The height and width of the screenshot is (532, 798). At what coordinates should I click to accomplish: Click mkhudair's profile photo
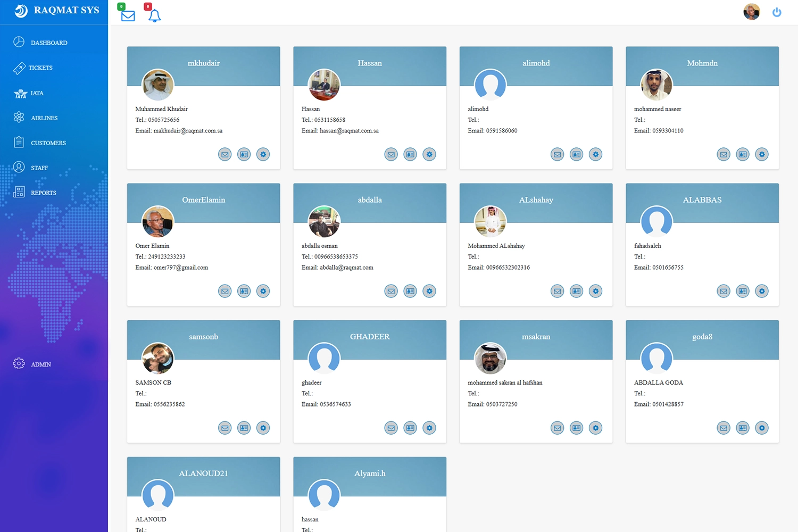[x=158, y=85]
